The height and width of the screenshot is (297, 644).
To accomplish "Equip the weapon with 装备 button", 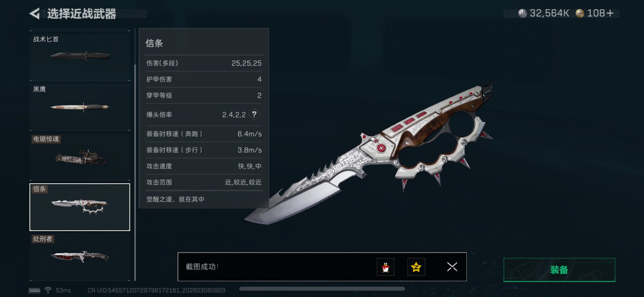I will tap(559, 270).
